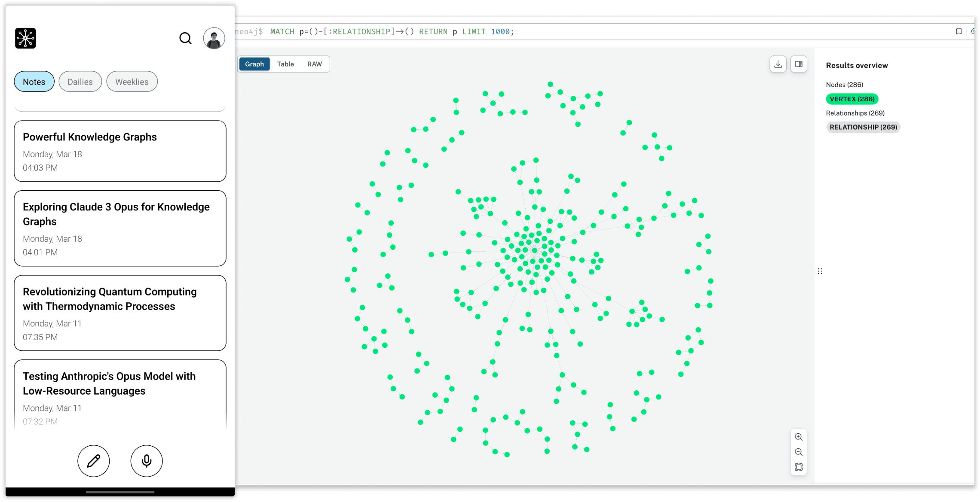Zoom out of the graph
The image size is (980, 502).
(x=799, y=452)
